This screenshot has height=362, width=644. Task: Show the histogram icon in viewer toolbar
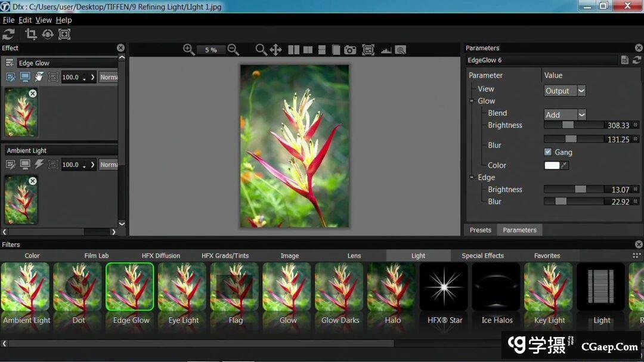pos(386,50)
